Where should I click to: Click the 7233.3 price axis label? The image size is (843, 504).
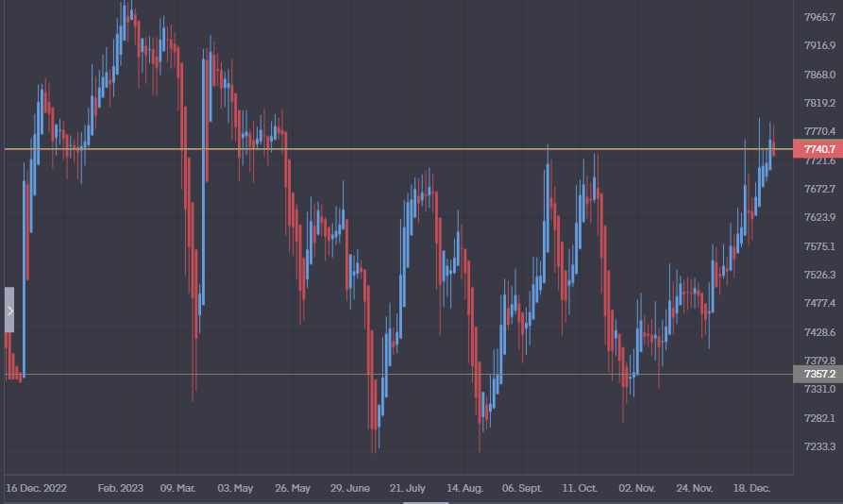coord(818,446)
